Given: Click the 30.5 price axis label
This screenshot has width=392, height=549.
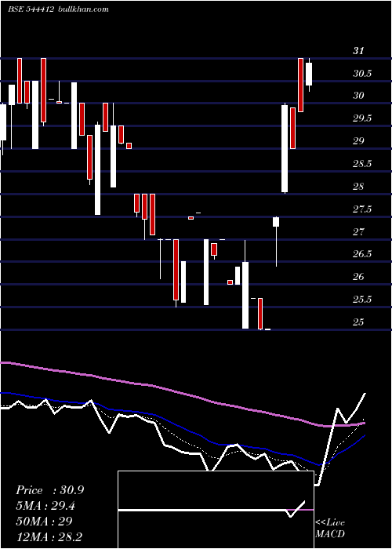Looking at the screenshot, I should [x=361, y=74].
